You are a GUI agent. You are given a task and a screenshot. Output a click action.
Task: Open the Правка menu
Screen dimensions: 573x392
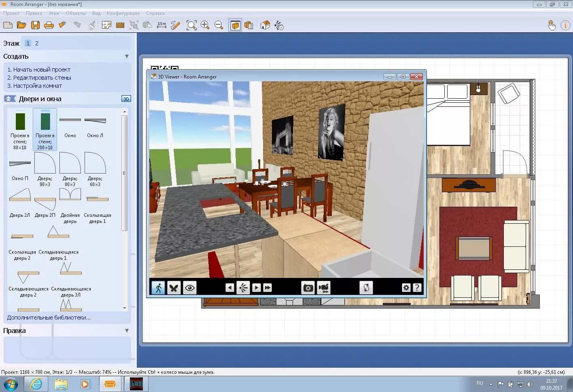[x=34, y=13]
